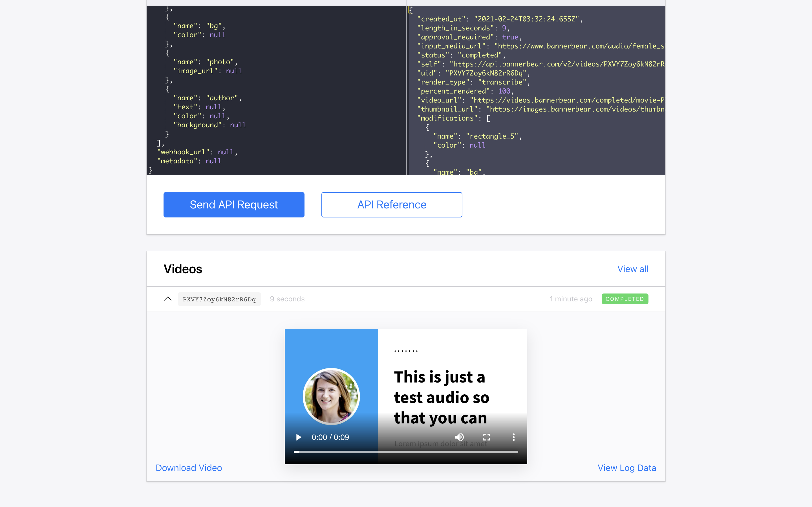Viewport: 812px width, 507px height.
Task: Play the generated video
Action: 298,437
